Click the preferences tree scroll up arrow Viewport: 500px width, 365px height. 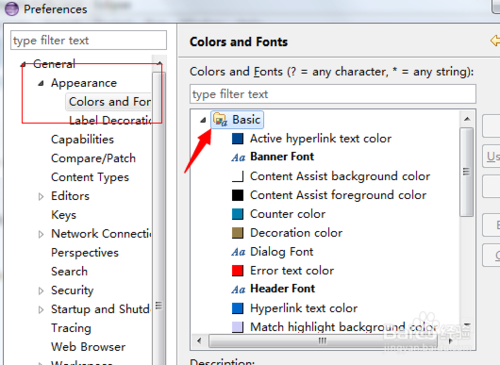coord(159,63)
